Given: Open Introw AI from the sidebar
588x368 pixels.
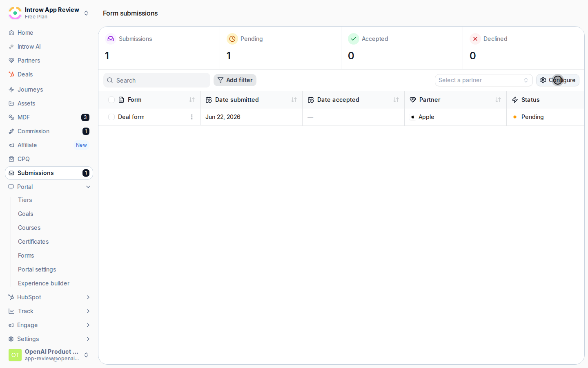Looking at the screenshot, I should (49, 47).
